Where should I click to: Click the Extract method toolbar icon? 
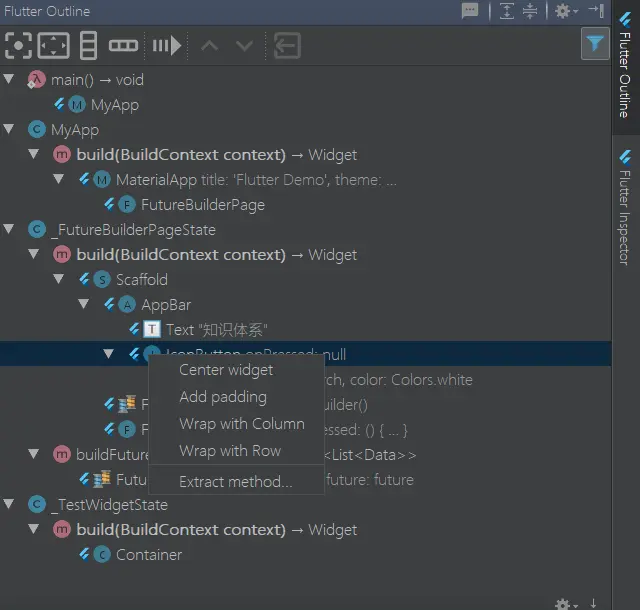click(x=287, y=45)
